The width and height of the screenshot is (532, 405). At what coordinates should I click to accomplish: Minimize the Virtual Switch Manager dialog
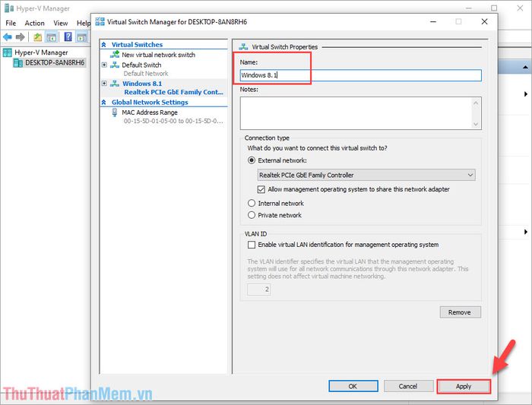(x=433, y=22)
